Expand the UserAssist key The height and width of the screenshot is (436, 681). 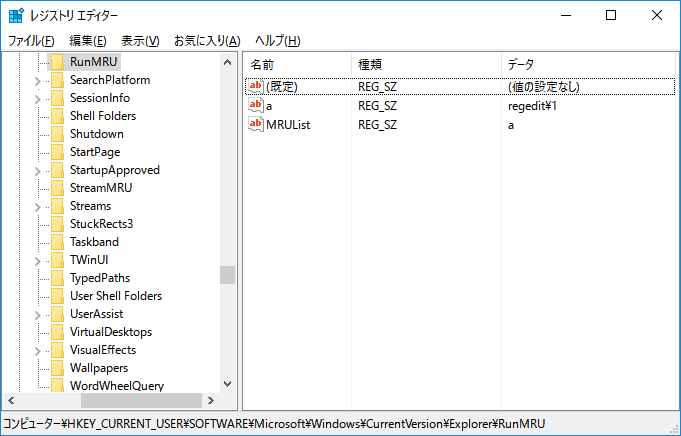(x=37, y=315)
